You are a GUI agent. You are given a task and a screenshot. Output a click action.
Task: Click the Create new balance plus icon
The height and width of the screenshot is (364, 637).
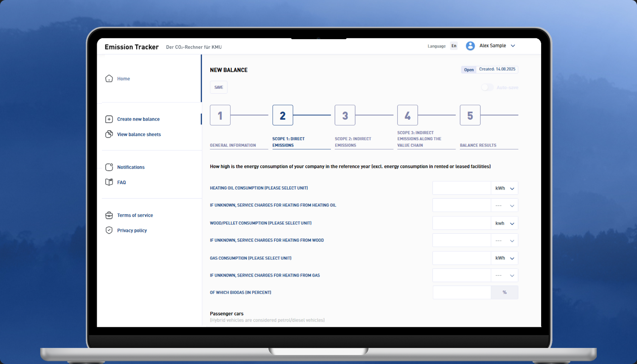109,119
